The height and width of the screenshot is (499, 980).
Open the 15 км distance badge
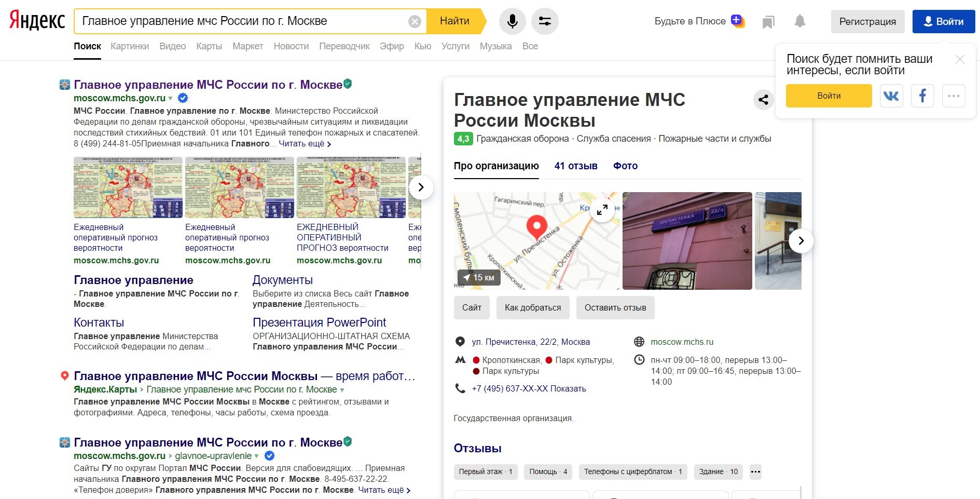click(x=478, y=278)
